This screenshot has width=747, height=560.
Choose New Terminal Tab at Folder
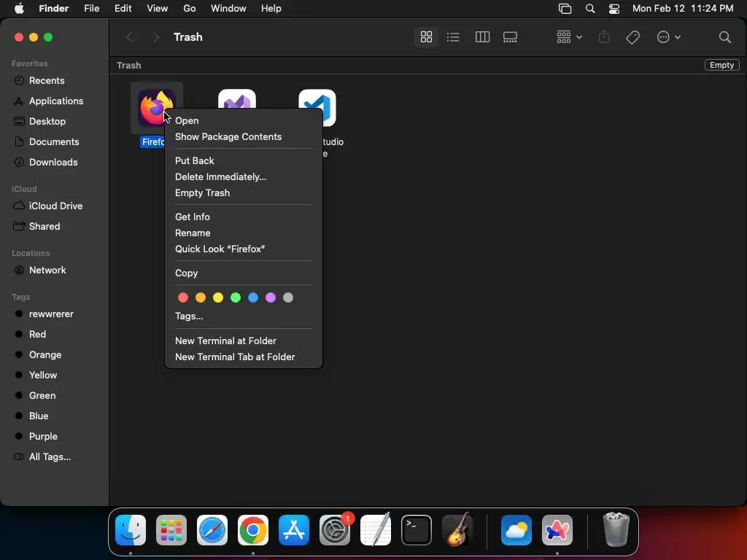[x=244, y=357]
